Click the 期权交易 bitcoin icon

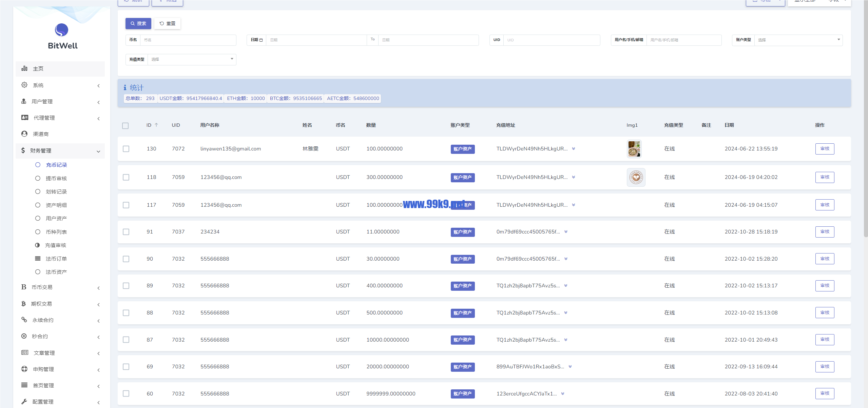[x=23, y=304]
